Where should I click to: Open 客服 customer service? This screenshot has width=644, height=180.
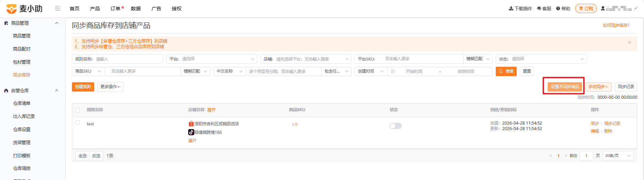click(544, 9)
